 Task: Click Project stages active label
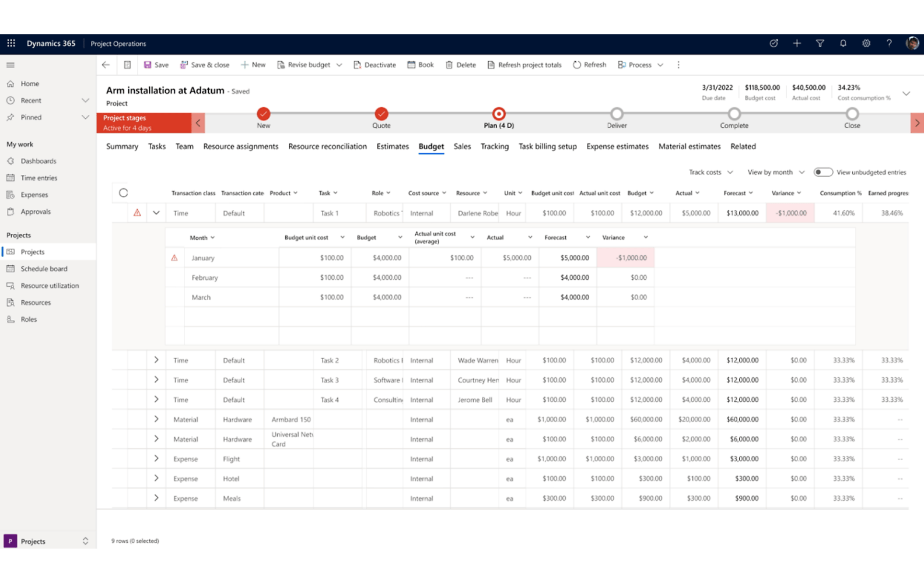tap(143, 123)
